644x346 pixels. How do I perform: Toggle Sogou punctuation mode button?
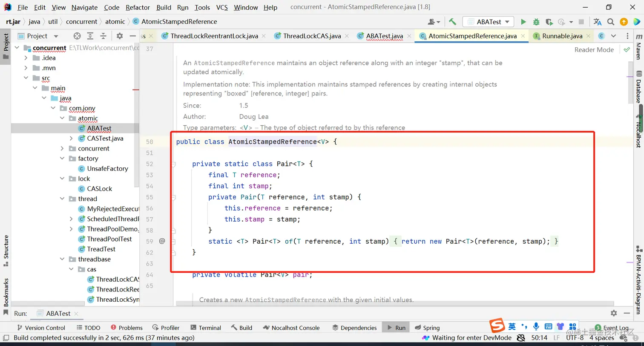tap(524, 326)
